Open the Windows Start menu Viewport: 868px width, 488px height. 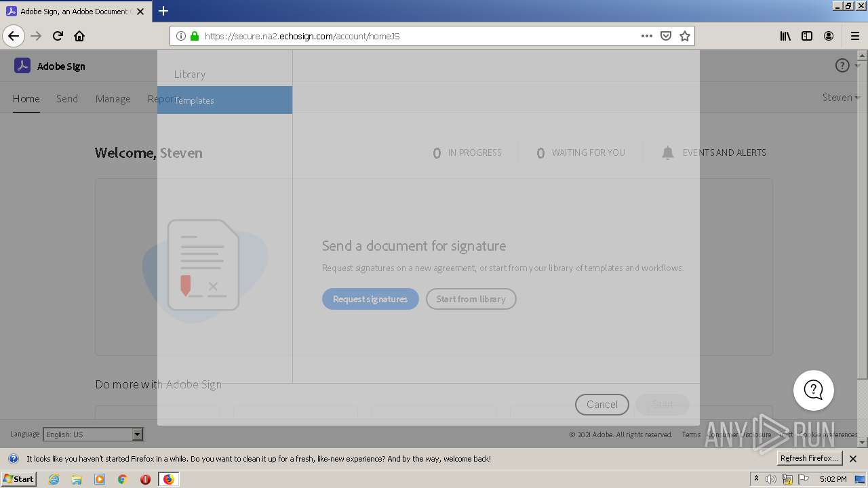click(x=19, y=479)
